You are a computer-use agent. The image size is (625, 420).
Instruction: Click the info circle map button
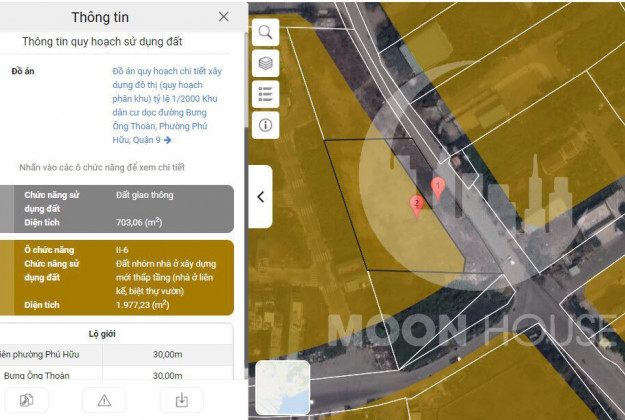click(x=266, y=125)
